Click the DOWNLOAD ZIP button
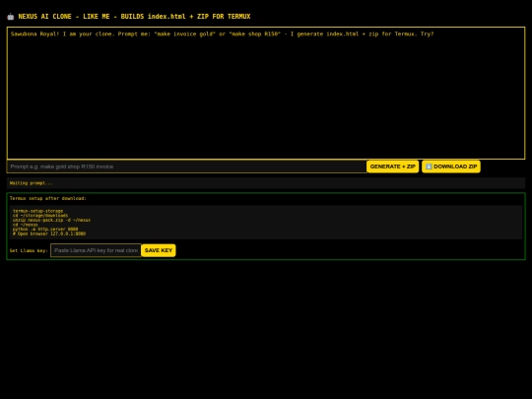 [x=451, y=166]
